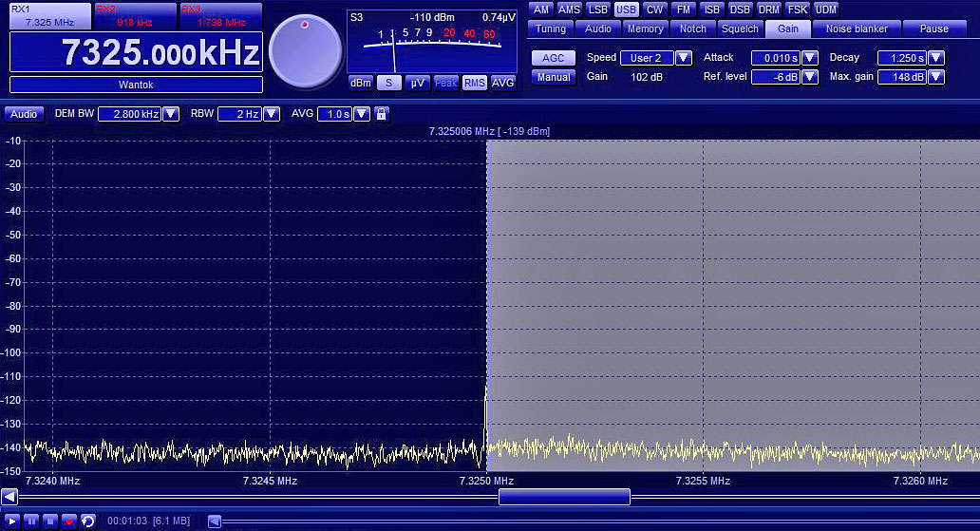Click the round tuning knob

[305, 51]
